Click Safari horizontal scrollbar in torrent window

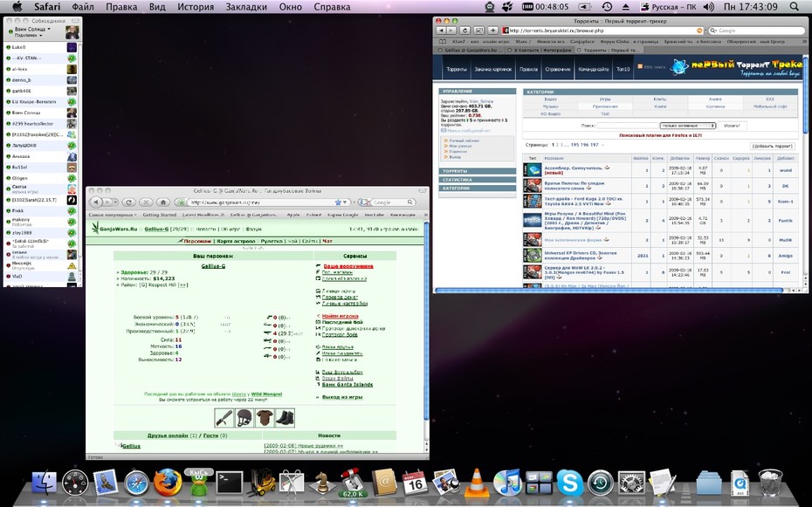point(609,291)
